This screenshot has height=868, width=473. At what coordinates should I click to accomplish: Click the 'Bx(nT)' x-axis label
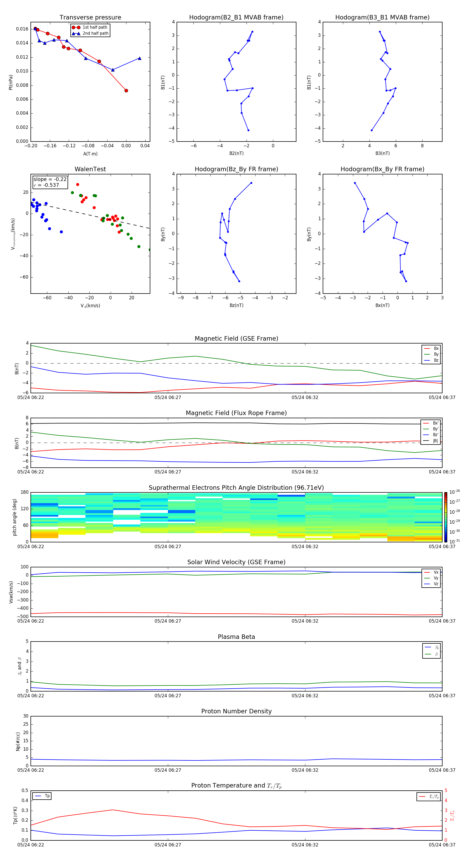382,305
